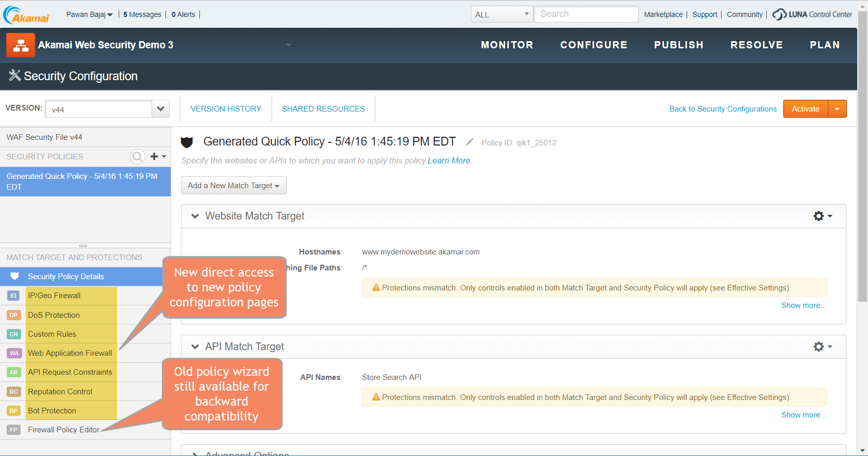Open the API Match Target gear menu
This screenshot has width=868, height=456.
coord(822,346)
